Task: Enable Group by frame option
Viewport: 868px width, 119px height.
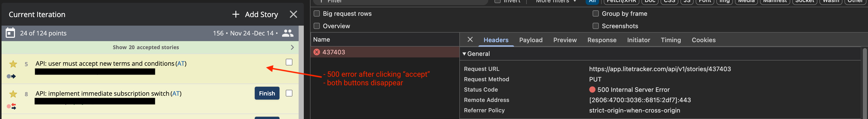Action: [x=596, y=14]
